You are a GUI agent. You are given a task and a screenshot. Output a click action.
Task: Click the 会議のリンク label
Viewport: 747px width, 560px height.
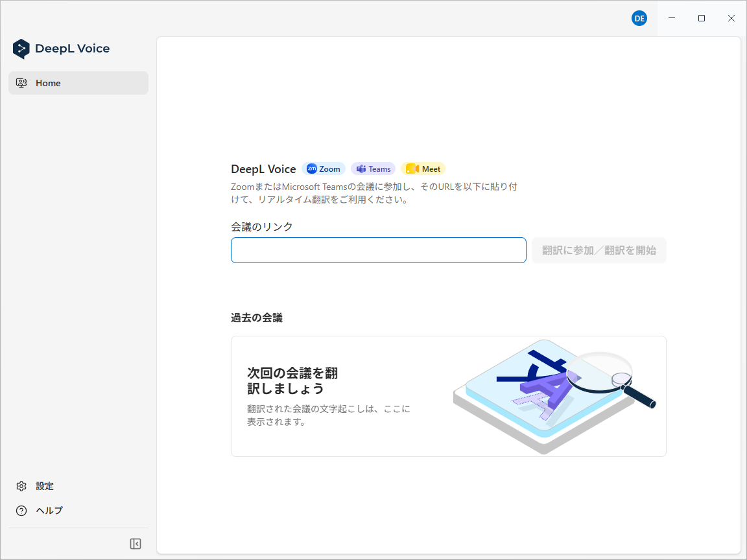(x=261, y=227)
